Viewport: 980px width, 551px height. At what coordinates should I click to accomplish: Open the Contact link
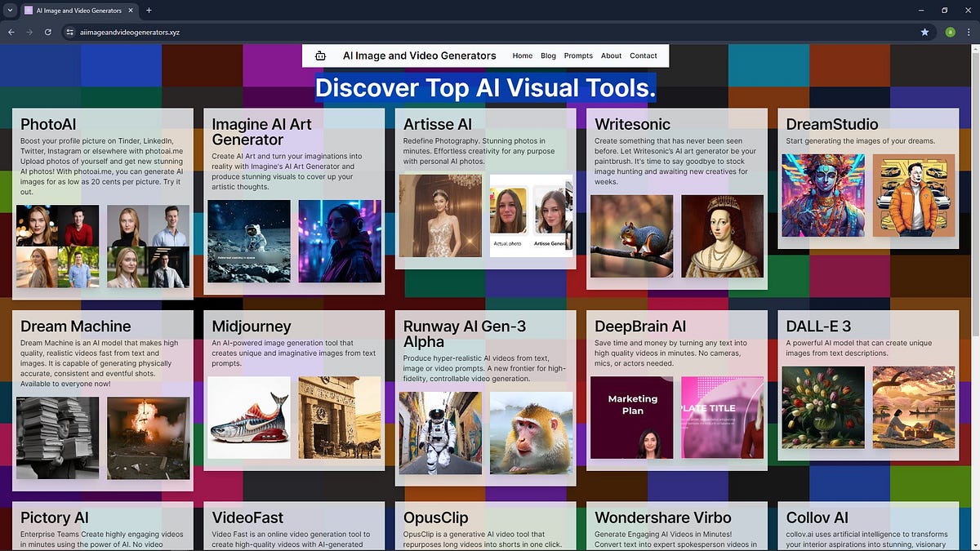[x=643, y=56]
